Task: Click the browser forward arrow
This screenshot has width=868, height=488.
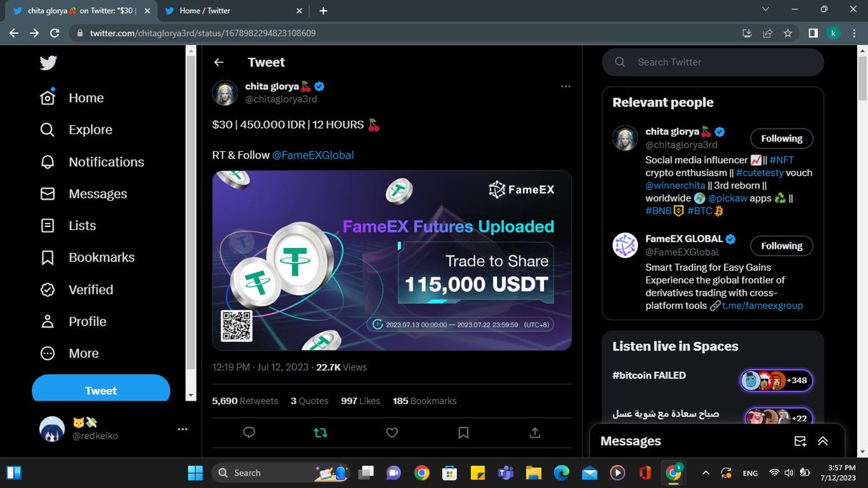Action: [x=34, y=33]
